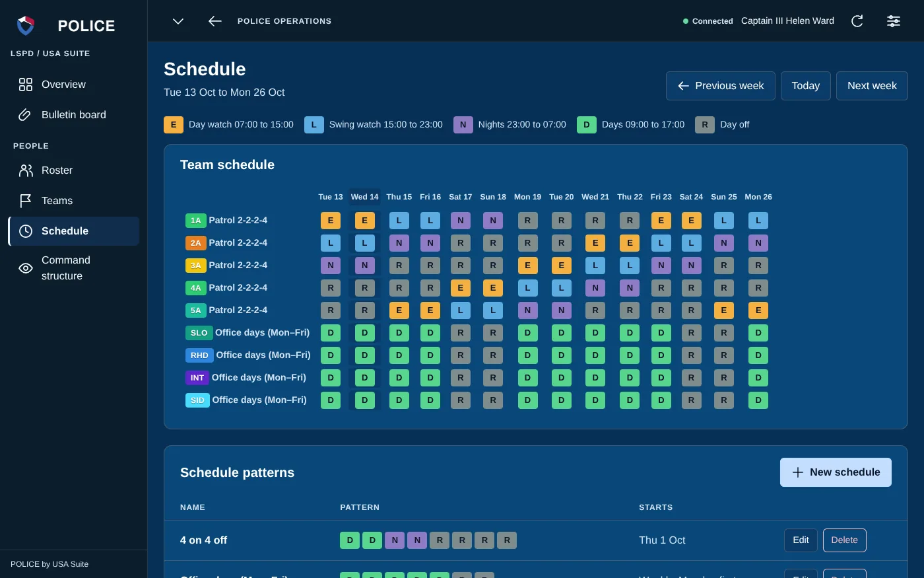Go back using the left arrow icon

pos(215,21)
